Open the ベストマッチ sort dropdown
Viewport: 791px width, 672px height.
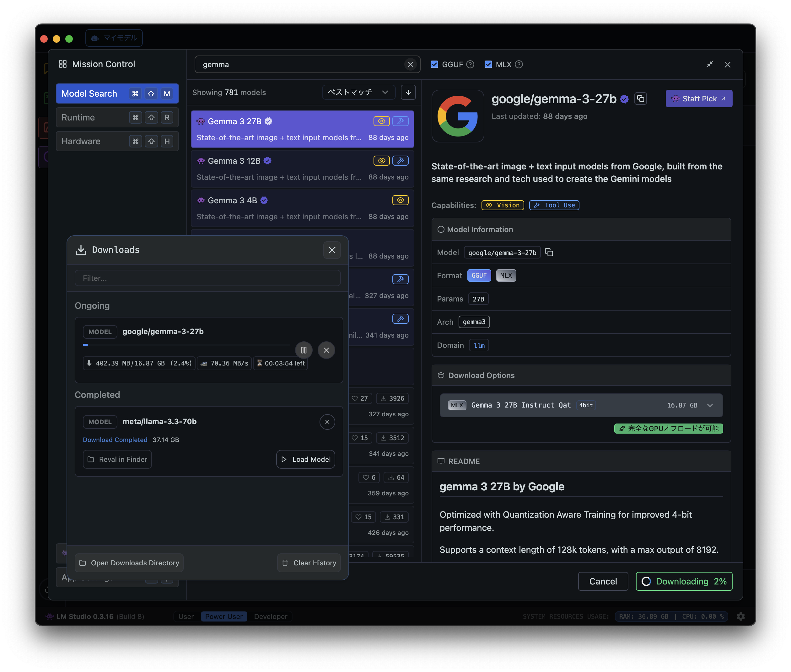point(358,92)
